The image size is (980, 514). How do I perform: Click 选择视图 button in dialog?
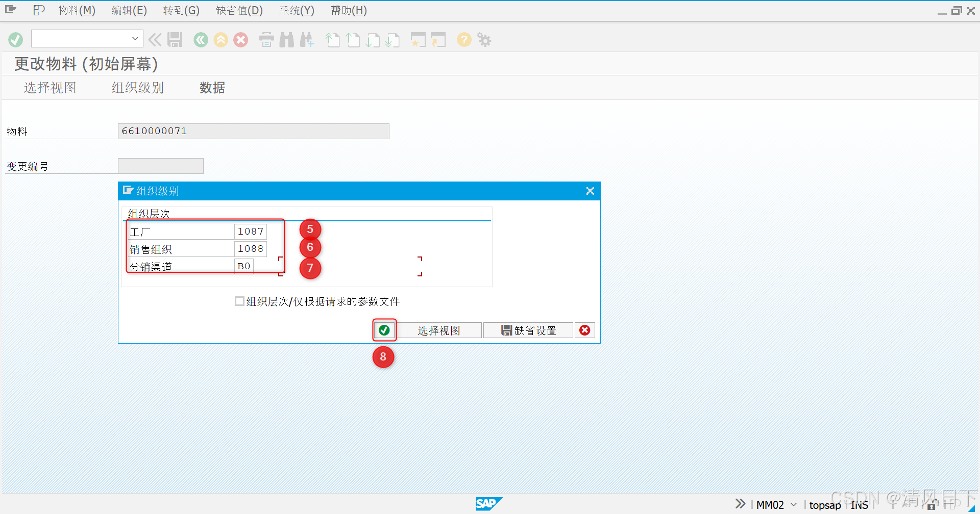(439, 330)
